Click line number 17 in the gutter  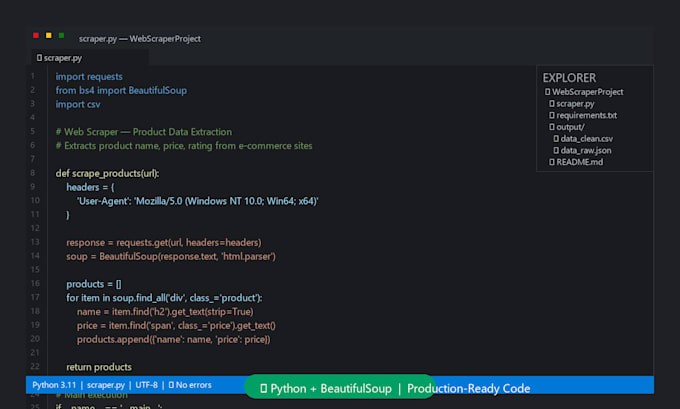[35, 297]
